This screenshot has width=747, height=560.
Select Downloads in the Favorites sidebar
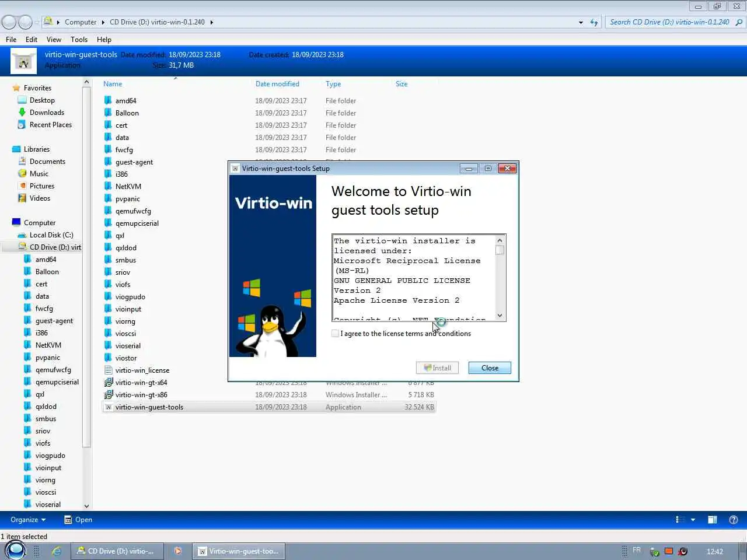click(47, 113)
